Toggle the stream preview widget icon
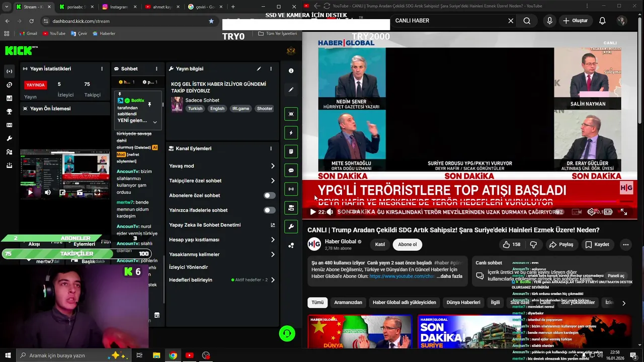Viewport: 644px width, 362px height. point(291,114)
